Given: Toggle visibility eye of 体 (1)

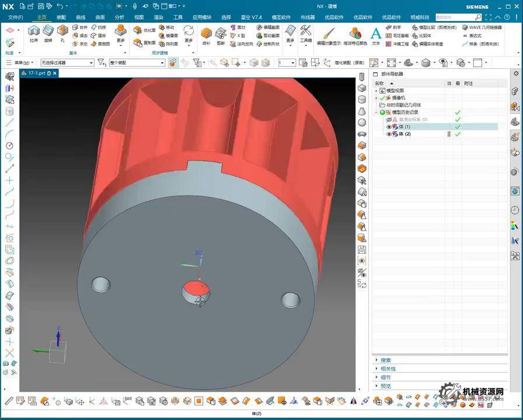Looking at the screenshot, I should pos(389,127).
